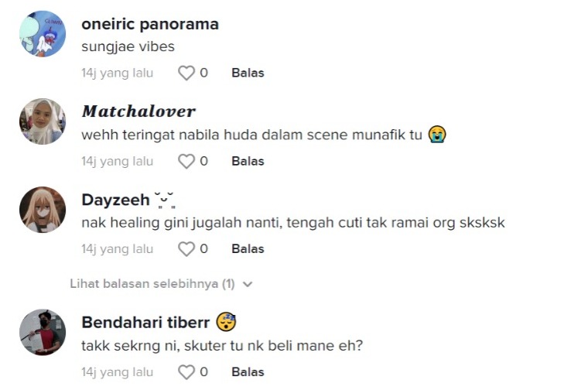The height and width of the screenshot is (390, 588).
Task: Open oneiric panorama's profile picture
Action: tap(42, 33)
